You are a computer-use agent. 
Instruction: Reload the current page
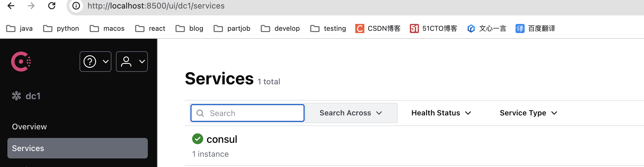[51, 6]
